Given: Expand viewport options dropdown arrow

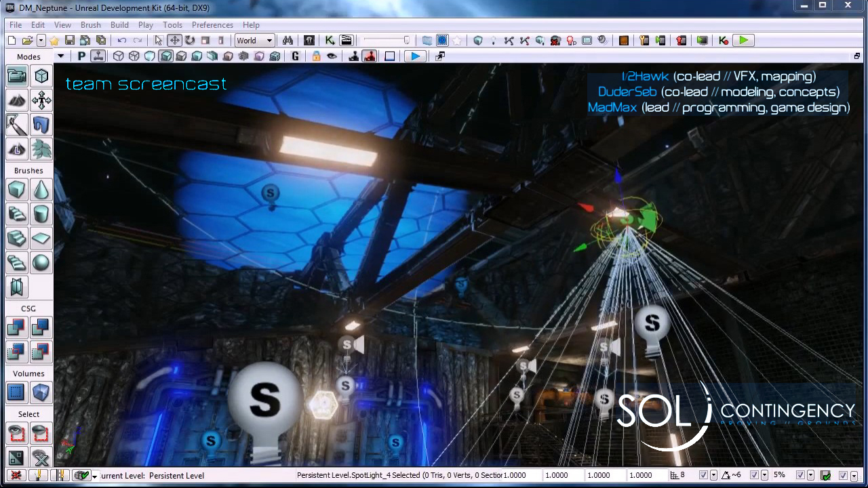Looking at the screenshot, I should pyautogui.click(x=60, y=56).
